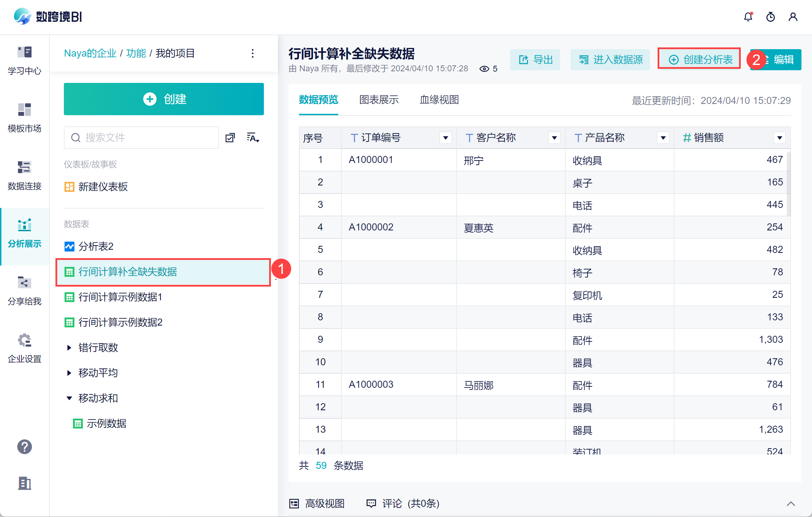Switch to the 图表展示 tab
Image resolution: width=812 pixels, height=517 pixels.
pos(379,100)
